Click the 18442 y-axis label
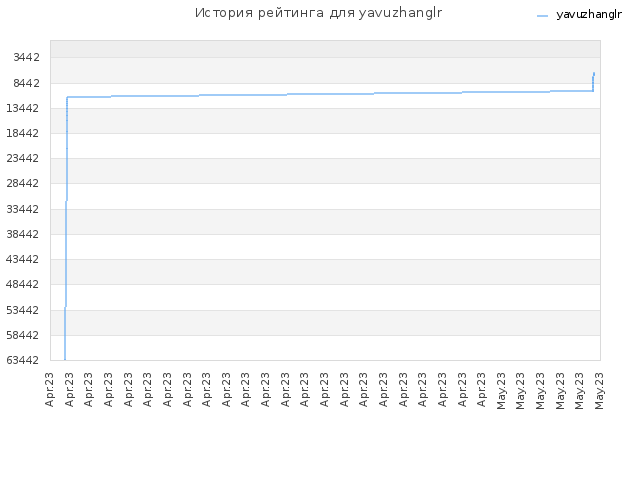The width and height of the screenshot is (640, 480). (23, 133)
